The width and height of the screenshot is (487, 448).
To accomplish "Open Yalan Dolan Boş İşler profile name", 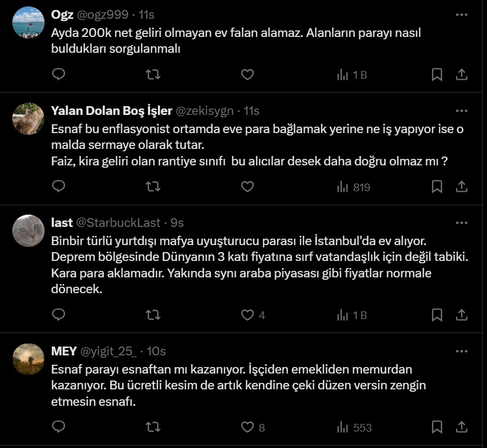I will pyautogui.click(x=111, y=111).
